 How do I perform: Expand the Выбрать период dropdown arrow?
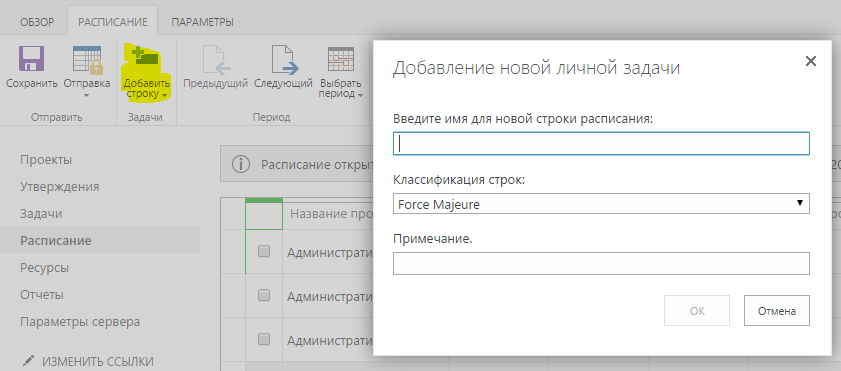coord(360,95)
